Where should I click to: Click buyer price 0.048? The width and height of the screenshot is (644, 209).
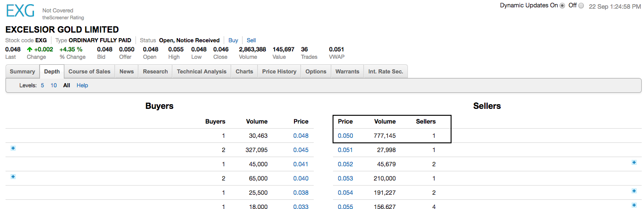click(x=301, y=136)
